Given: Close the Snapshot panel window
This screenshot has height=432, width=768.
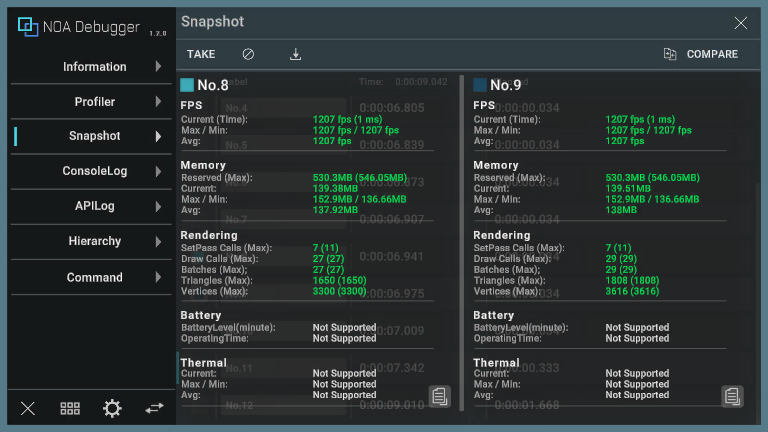Looking at the screenshot, I should point(741,23).
